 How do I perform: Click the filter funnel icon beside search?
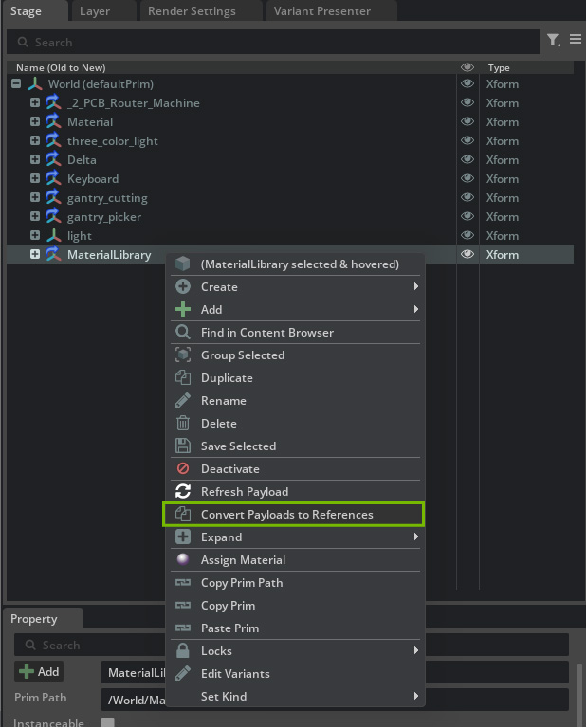(x=552, y=40)
